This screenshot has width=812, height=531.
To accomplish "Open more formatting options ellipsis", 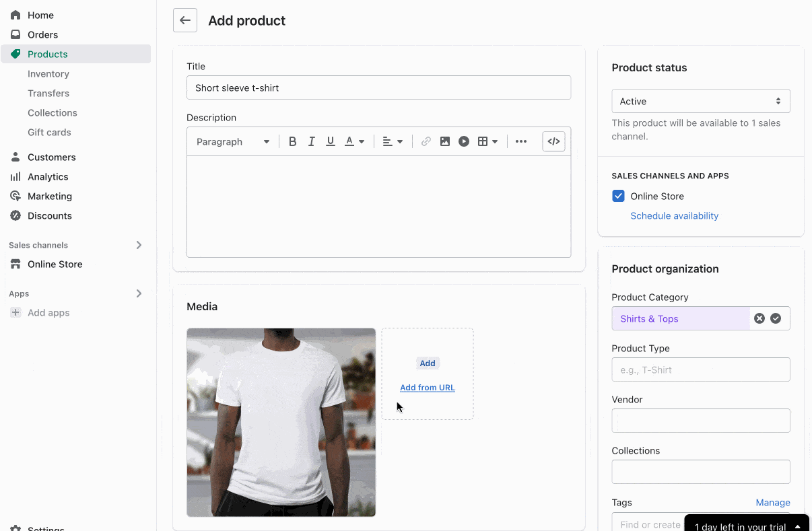I will click(x=521, y=141).
